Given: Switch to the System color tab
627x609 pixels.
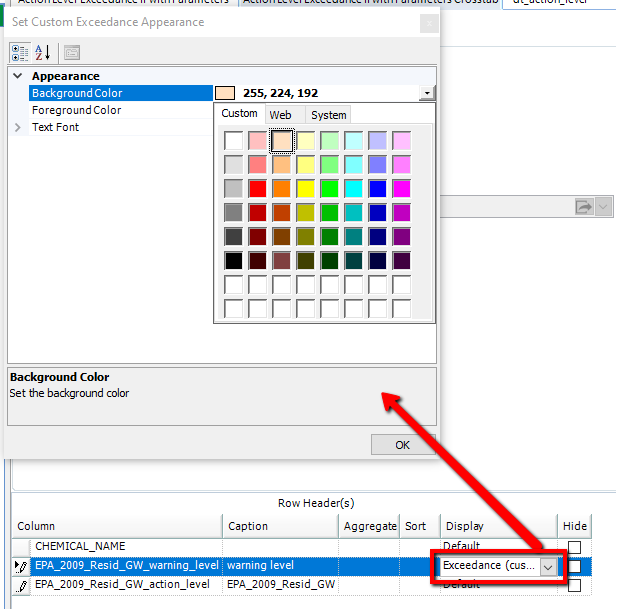Looking at the screenshot, I should pos(328,115).
